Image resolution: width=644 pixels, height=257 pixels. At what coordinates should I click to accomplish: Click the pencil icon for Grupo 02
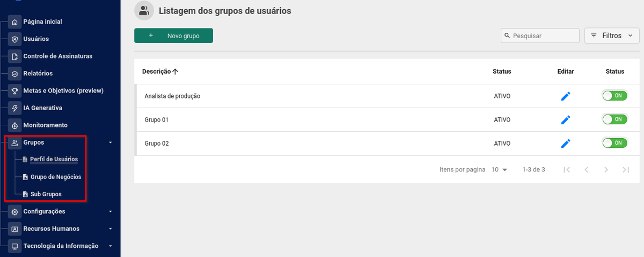tap(566, 144)
